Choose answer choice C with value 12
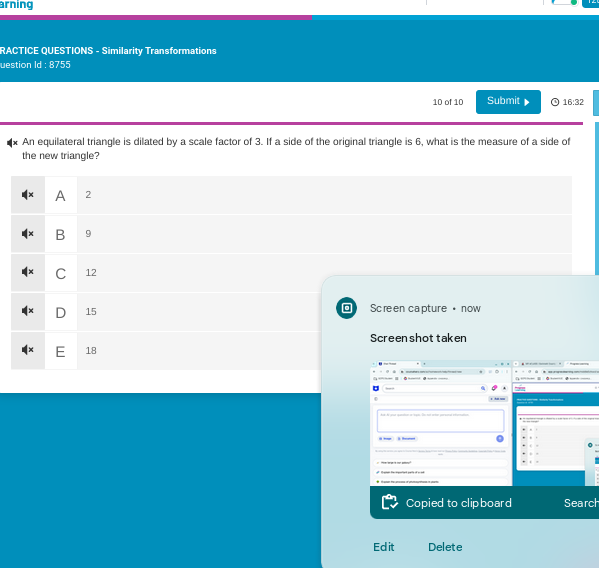The width and height of the screenshot is (599, 568). point(291,273)
